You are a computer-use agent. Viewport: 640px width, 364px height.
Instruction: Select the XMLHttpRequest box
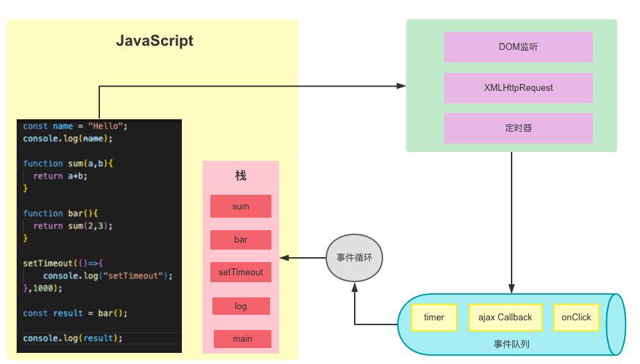tap(518, 88)
